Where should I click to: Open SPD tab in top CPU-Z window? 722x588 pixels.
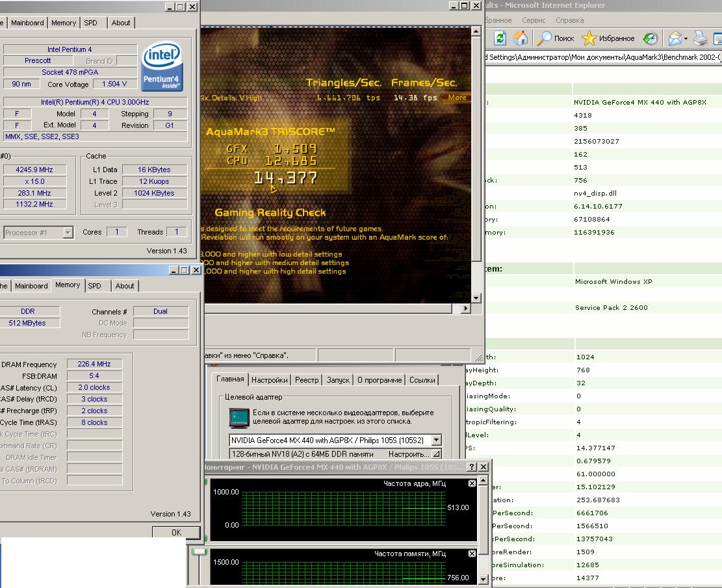91,23
